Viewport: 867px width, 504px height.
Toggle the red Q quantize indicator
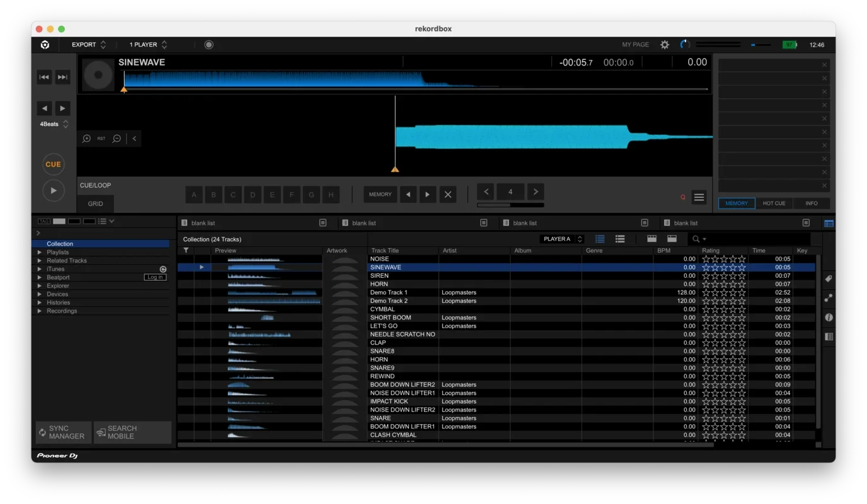coord(682,197)
